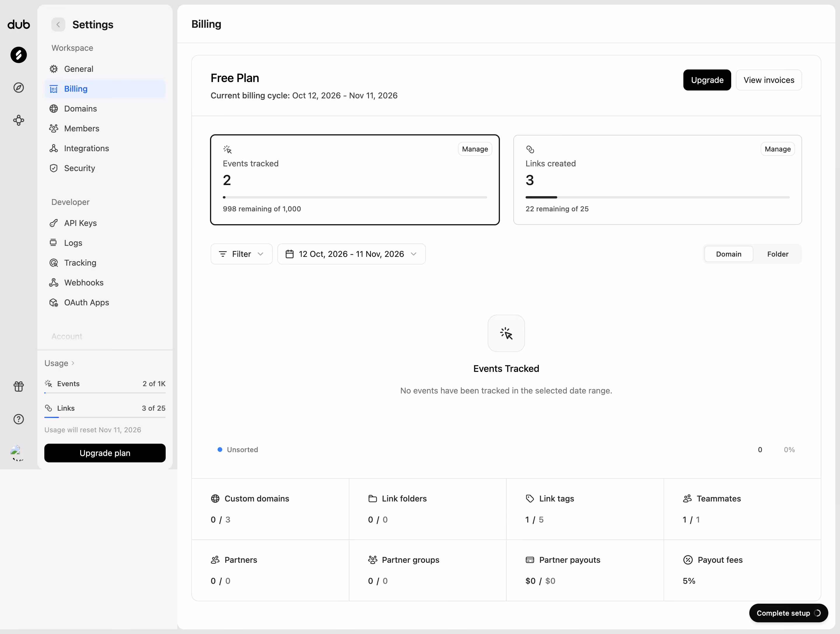
Task: Open Tracking settings
Action: (x=105, y=263)
